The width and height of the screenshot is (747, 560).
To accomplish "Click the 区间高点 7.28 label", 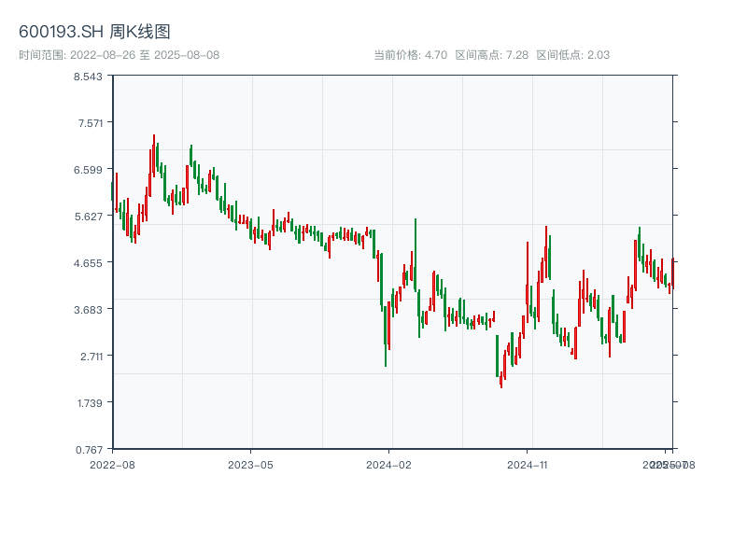I will [491, 55].
